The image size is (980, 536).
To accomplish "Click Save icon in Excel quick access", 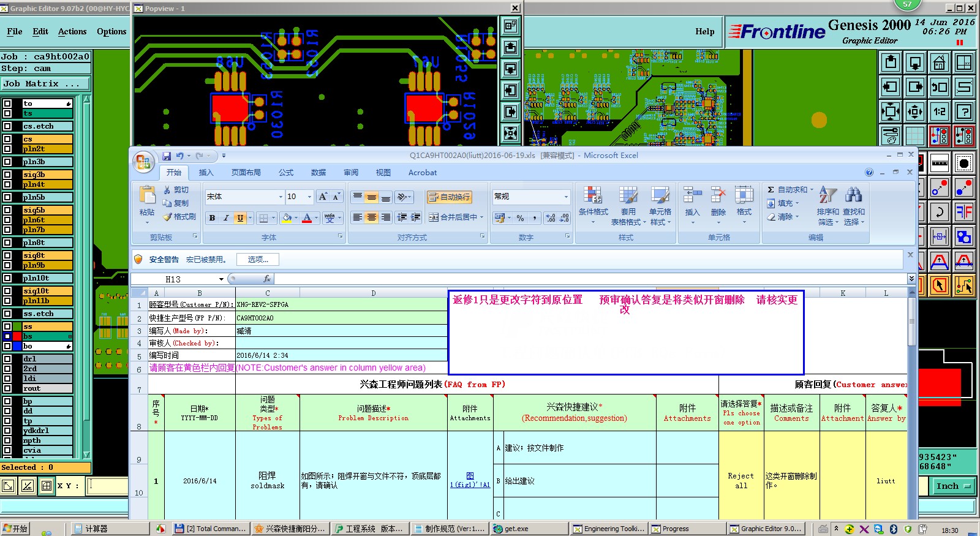I will pyautogui.click(x=167, y=156).
